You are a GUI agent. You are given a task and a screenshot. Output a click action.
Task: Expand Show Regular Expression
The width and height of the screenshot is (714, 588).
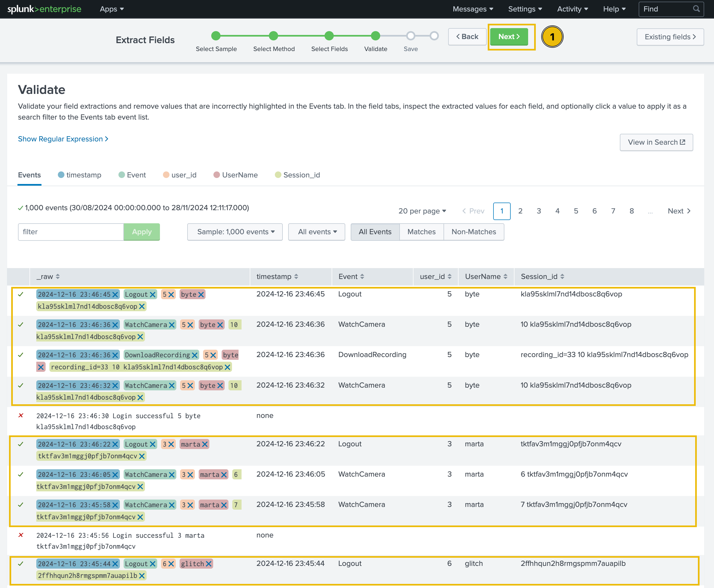pos(63,139)
